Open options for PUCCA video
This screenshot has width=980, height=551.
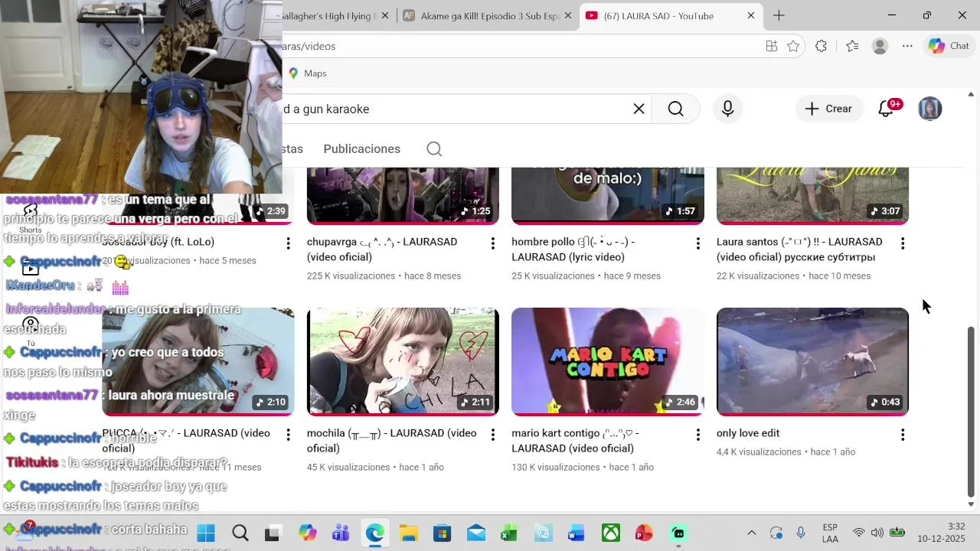click(x=288, y=435)
